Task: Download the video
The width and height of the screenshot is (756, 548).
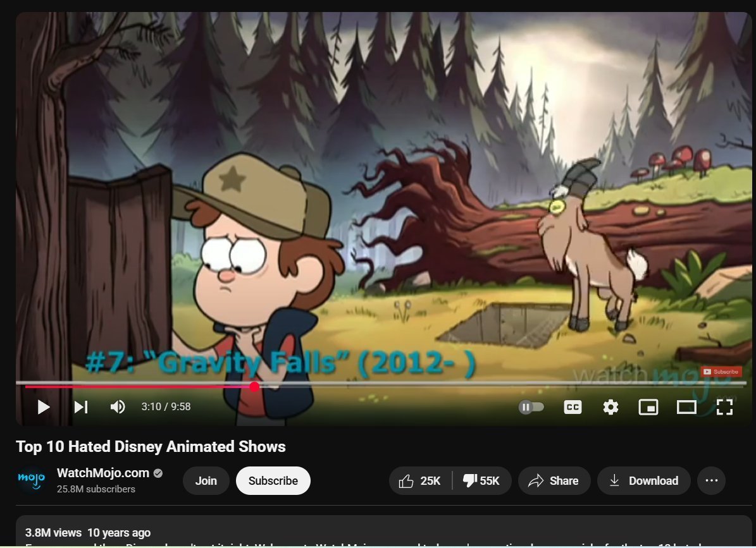Action: pyautogui.click(x=643, y=480)
